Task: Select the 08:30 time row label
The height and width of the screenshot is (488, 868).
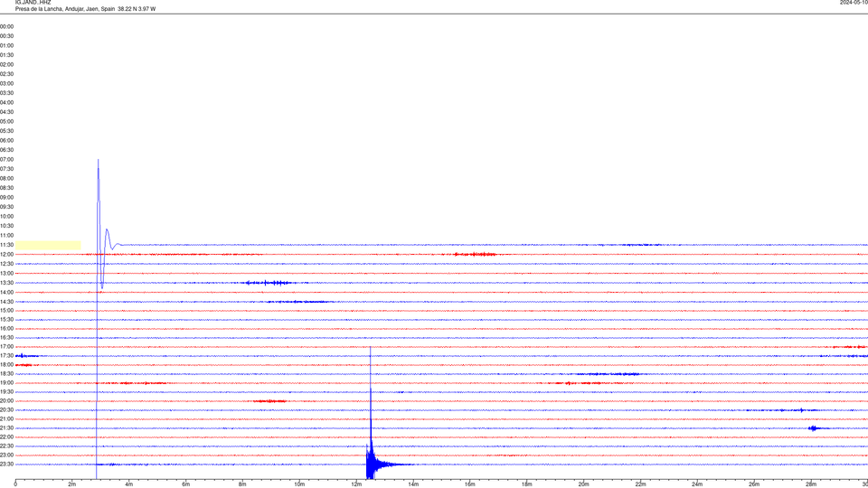Action: pos(6,188)
